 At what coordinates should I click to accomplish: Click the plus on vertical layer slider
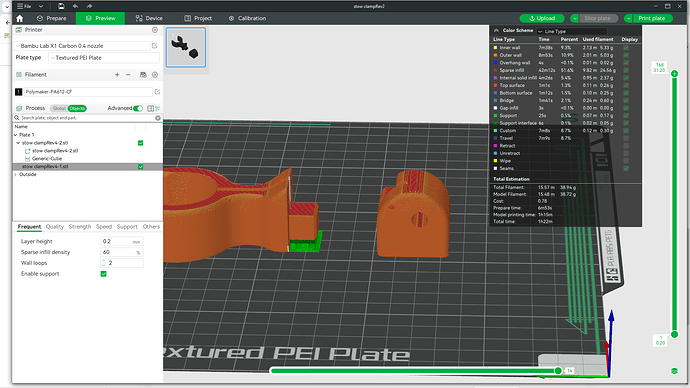point(674,73)
